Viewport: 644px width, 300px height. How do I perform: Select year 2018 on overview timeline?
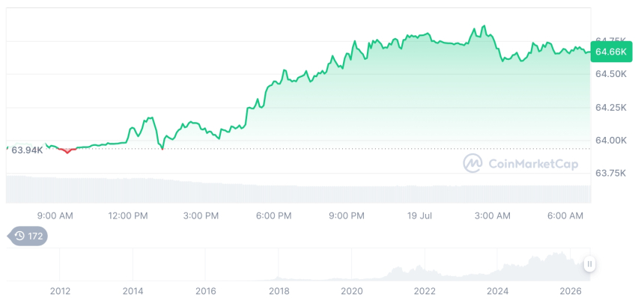pyautogui.click(x=279, y=291)
